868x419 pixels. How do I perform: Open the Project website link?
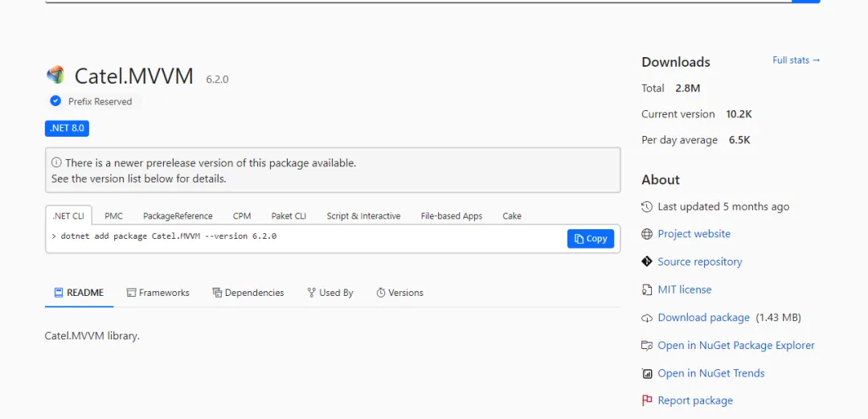(x=694, y=234)
